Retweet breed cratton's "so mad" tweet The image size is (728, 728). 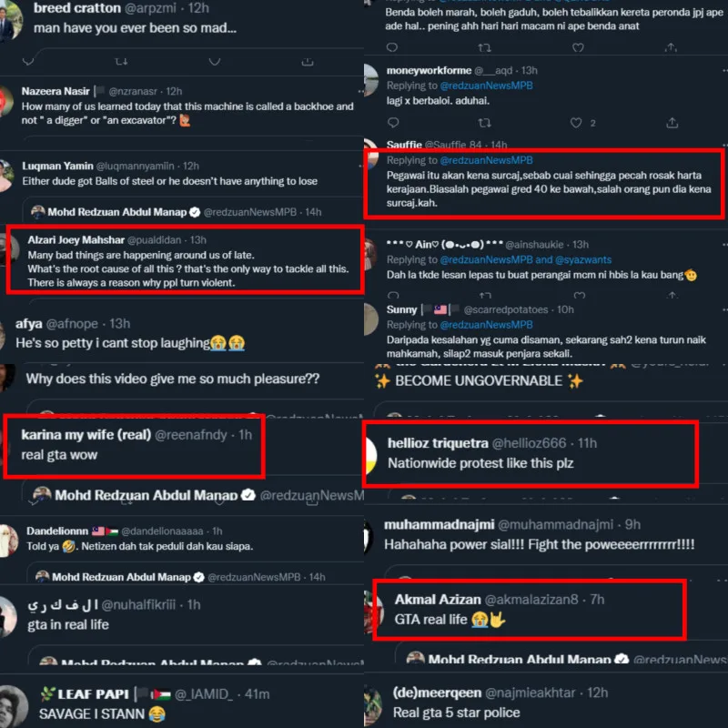[x=121, y=61]
